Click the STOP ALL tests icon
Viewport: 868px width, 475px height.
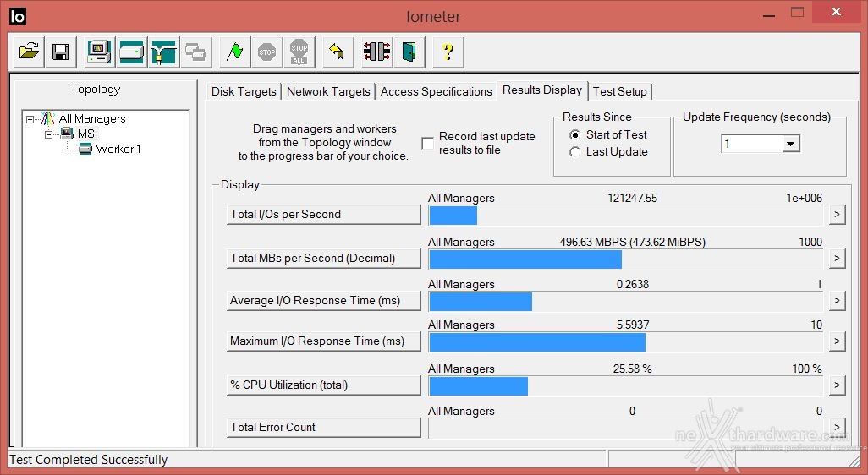pos(299,52)
